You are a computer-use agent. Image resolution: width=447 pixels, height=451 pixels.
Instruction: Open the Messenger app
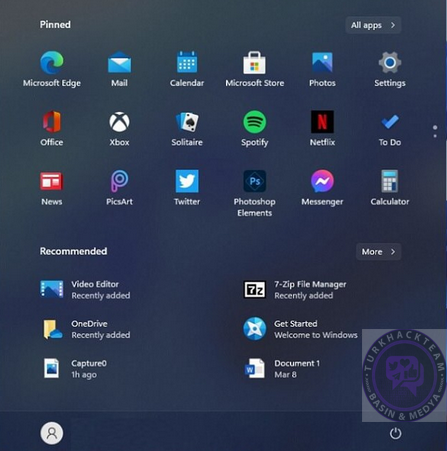[322, 188]
